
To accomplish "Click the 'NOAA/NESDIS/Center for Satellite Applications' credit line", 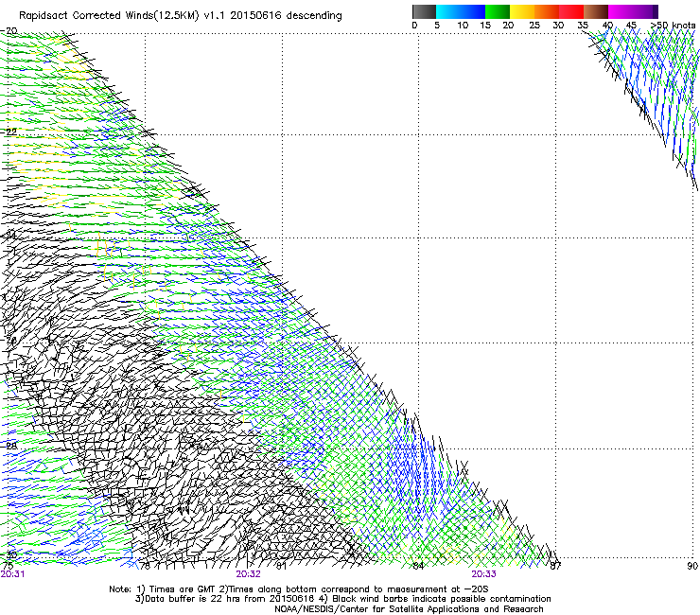I will (409, 609).
